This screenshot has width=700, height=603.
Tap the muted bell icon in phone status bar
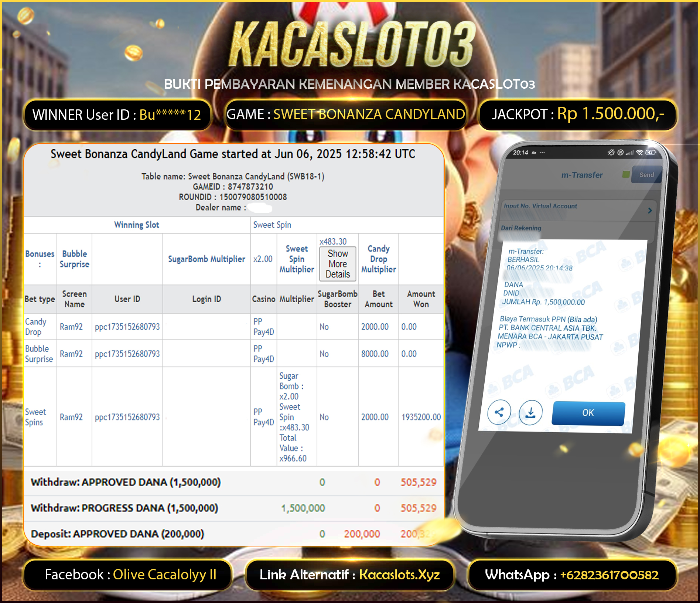point(611,152)
